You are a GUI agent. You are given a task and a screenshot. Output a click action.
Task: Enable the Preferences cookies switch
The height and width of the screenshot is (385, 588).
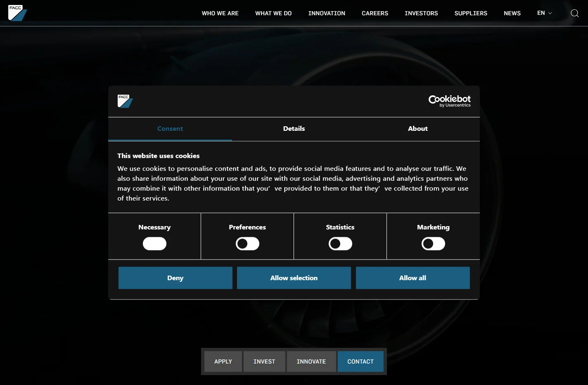(x=247, y=244)
